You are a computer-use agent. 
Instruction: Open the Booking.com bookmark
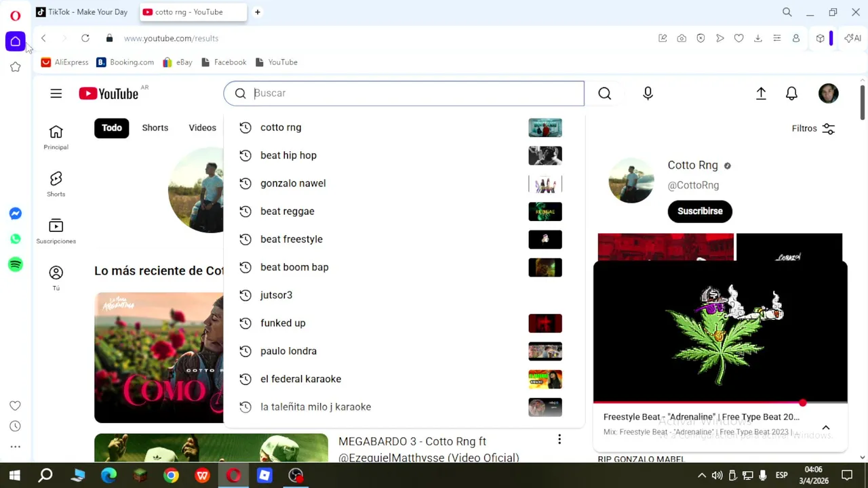click(125, 62)
